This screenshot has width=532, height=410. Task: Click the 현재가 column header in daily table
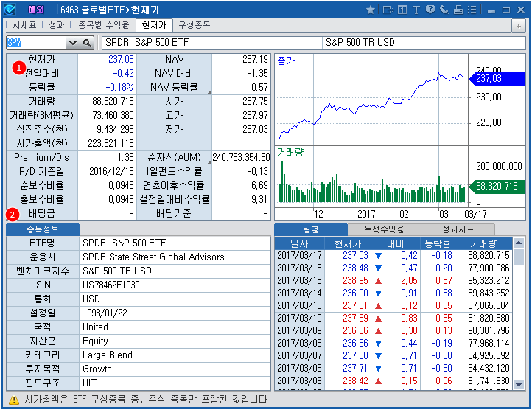348,243
